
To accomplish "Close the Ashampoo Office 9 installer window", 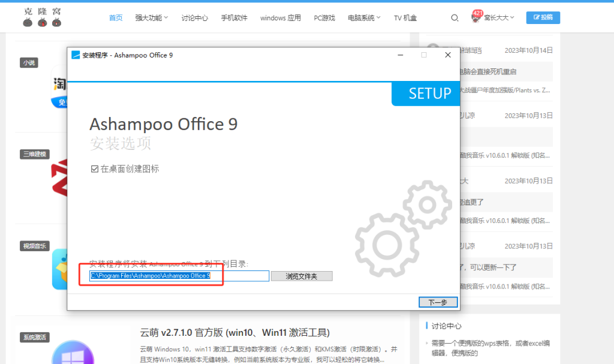I will pos(448,55).
